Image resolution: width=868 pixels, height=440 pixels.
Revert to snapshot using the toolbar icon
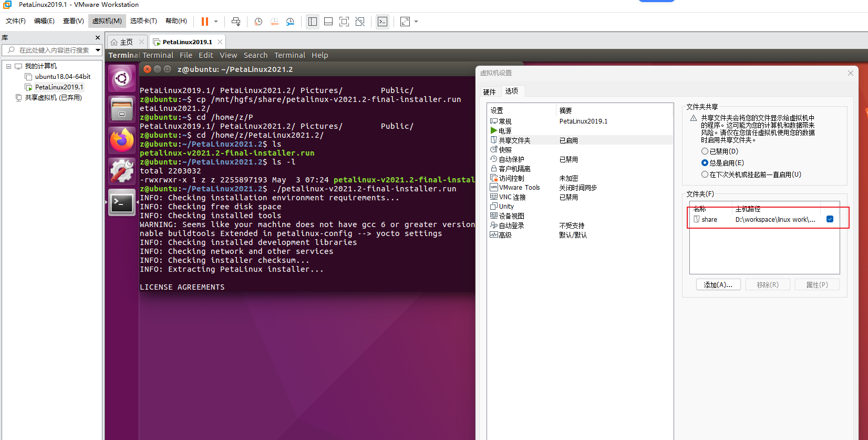click(274, 22)
